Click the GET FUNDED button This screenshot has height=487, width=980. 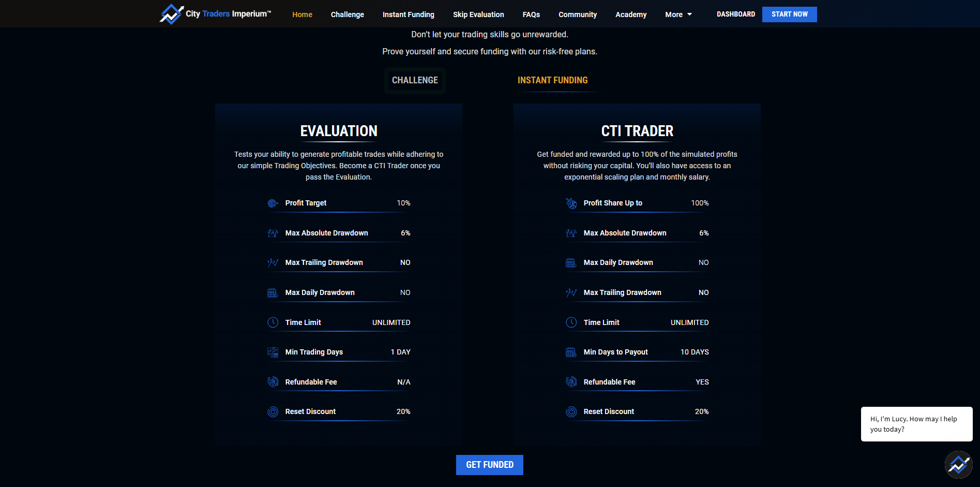point(489,465)
